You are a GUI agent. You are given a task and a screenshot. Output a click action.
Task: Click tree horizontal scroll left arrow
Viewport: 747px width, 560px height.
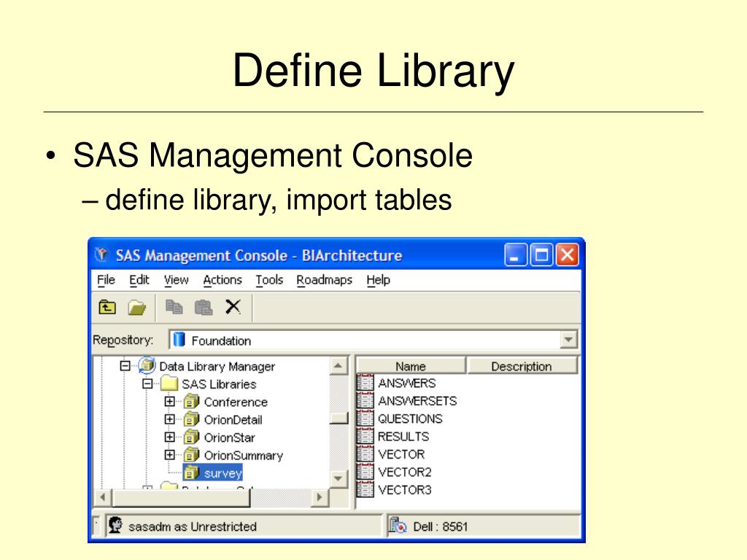pyautogui.click(x=102, y=497)
